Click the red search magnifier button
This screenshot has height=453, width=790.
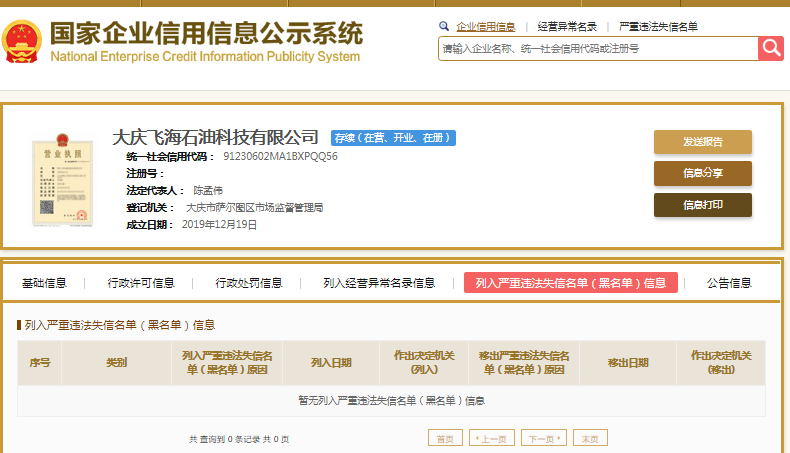tap(771, 48)
